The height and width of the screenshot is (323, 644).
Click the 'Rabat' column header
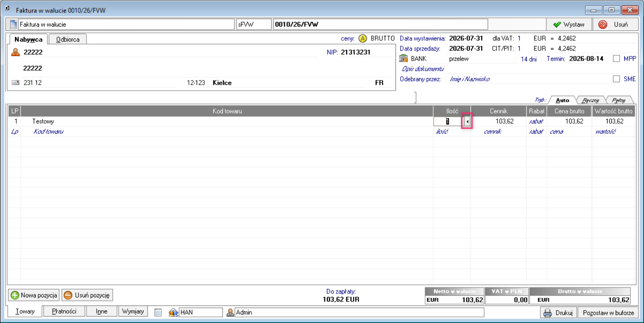coord(536,111)
